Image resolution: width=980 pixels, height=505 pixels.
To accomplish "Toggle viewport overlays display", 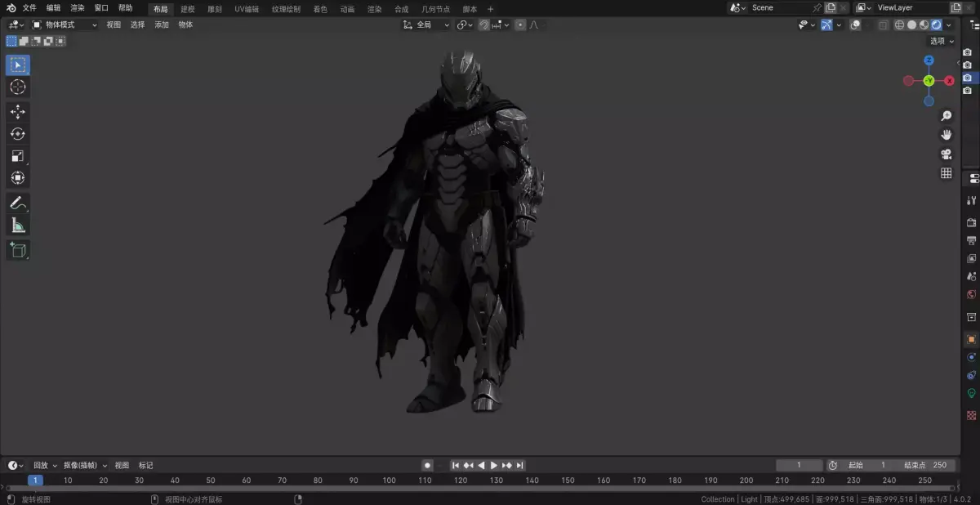I will click(x=855, y=25).
